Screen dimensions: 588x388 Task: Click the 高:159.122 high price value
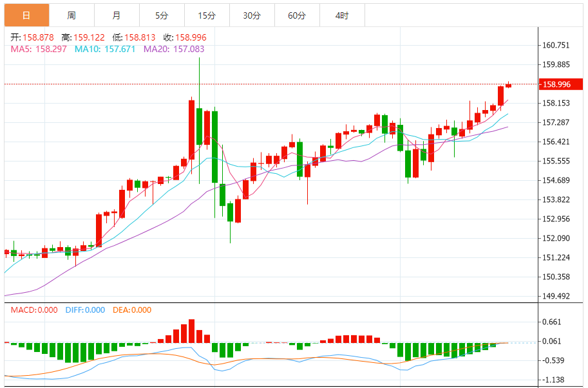pyautogui.click(x=83, y=37)
